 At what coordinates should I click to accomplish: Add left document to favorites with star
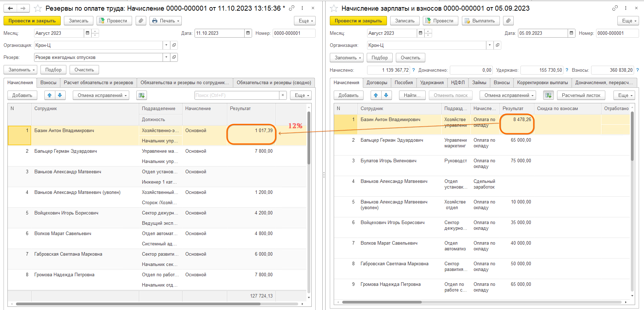(38, 8)
